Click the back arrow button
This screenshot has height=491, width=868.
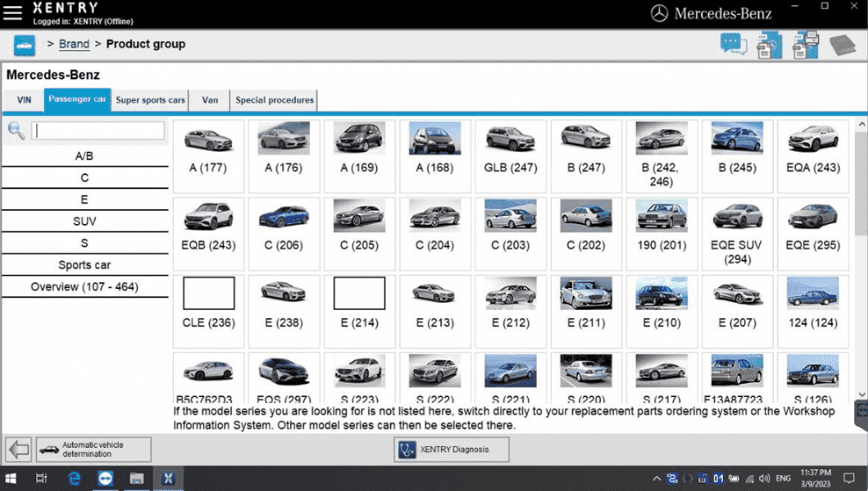click(18, 449)
